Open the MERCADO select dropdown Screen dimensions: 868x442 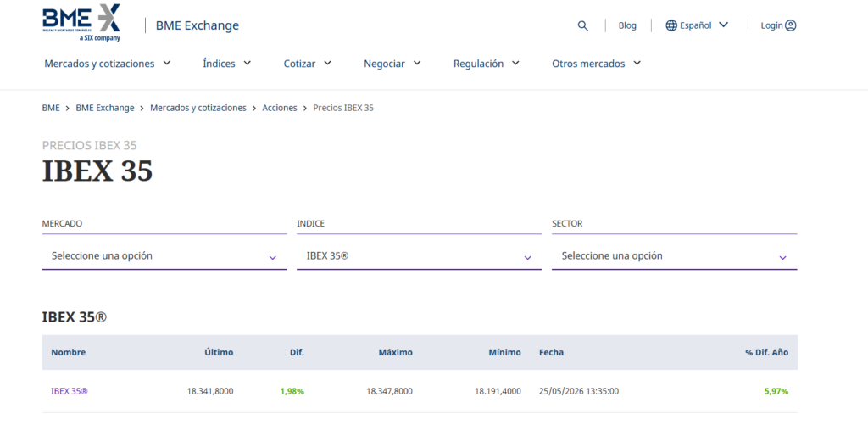point(164,256)
